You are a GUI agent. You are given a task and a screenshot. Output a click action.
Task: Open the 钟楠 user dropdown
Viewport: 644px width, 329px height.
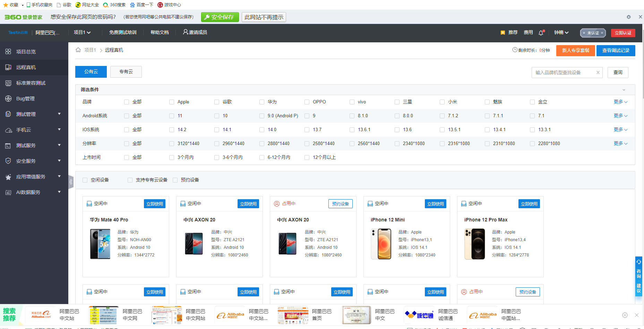click(561, 32)
